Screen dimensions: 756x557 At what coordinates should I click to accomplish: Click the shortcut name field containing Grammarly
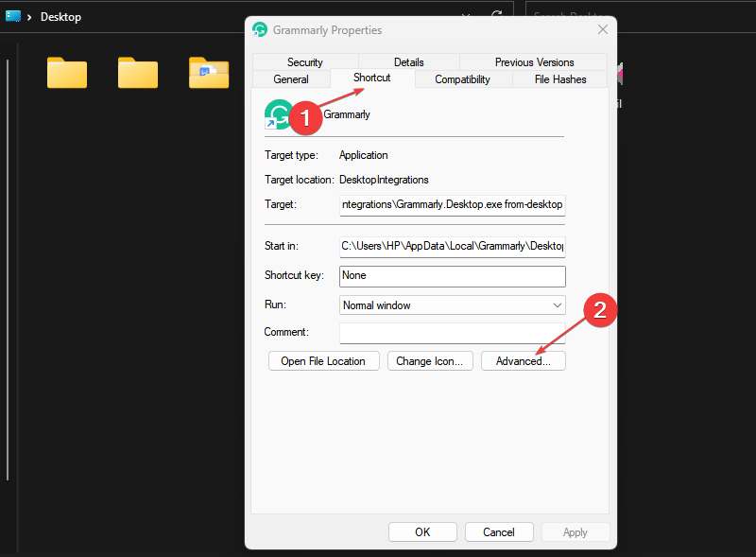(347, 114)
